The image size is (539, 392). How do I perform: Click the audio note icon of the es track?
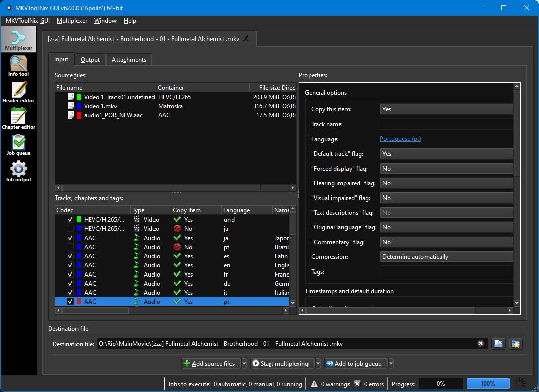tap(137, 256)
